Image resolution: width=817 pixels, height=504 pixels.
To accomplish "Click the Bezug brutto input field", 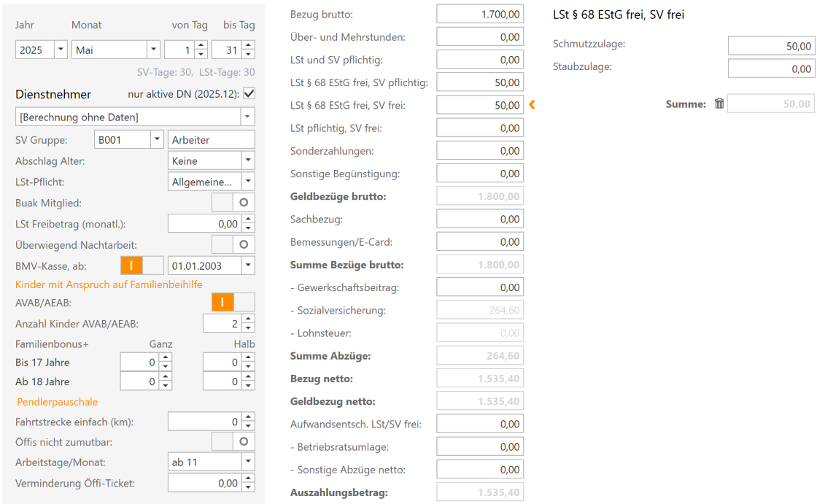I will [479, 14].
